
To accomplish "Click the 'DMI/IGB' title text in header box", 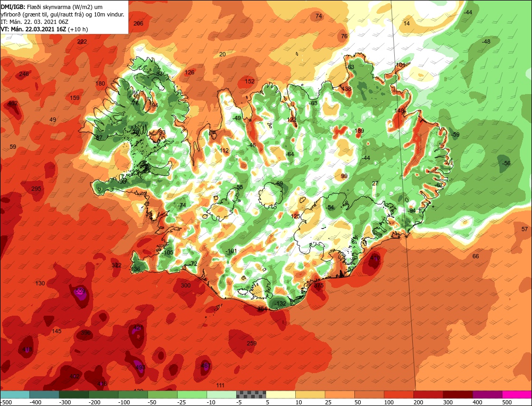I will [x=12, y=7].
